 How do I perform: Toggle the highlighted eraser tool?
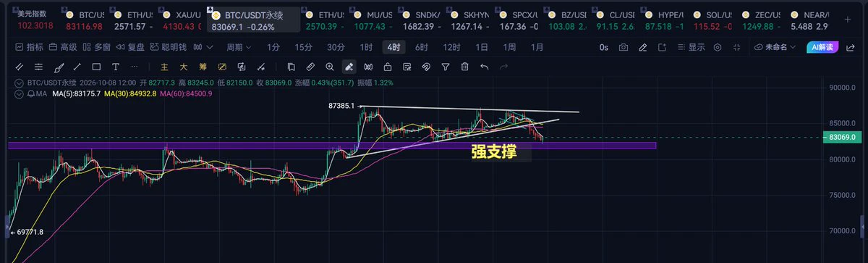point(349,67)
